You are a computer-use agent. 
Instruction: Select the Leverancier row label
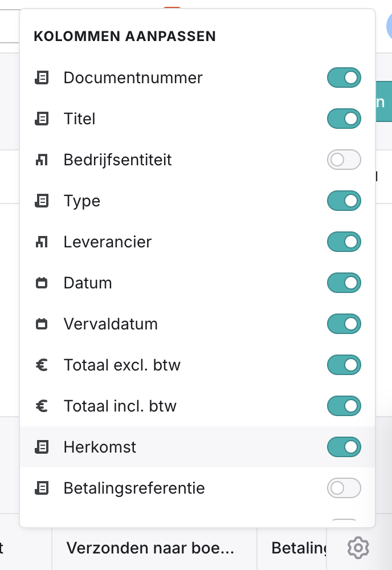click(107, 242)
